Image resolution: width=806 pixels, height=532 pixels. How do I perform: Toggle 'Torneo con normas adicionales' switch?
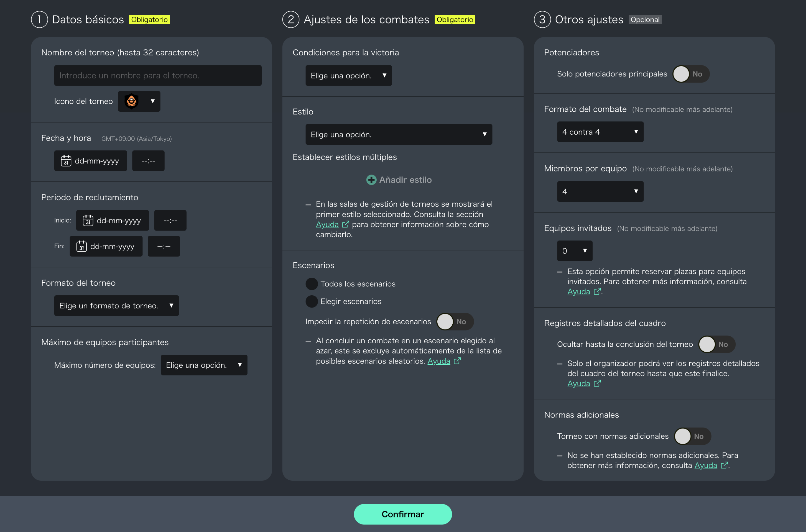[x=693, y=436]
